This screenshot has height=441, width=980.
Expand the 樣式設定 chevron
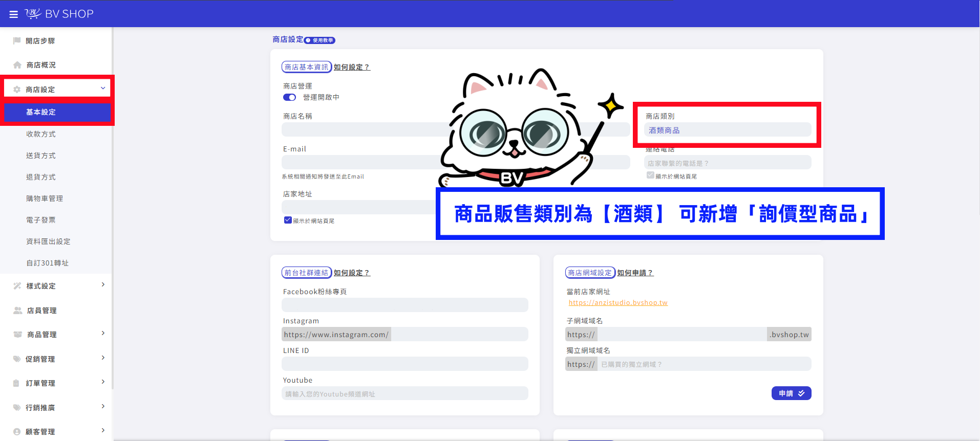tap(103, 284)
